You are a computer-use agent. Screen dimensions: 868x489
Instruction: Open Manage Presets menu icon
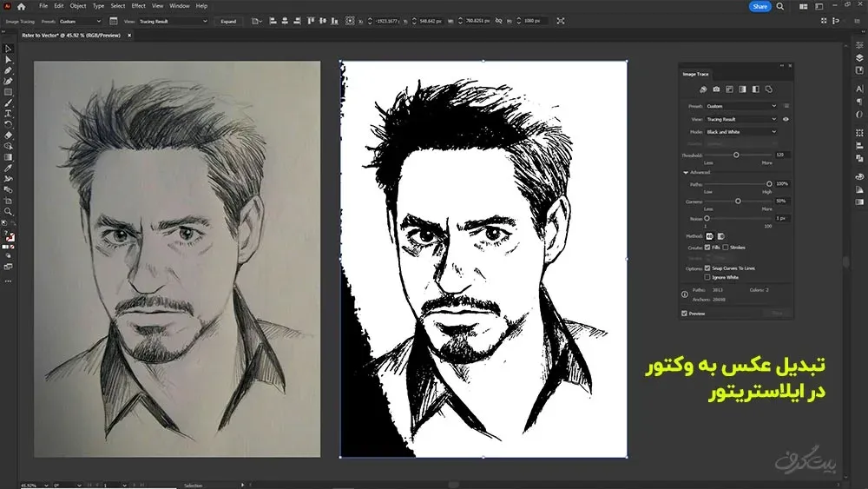[x=786, y=106]
